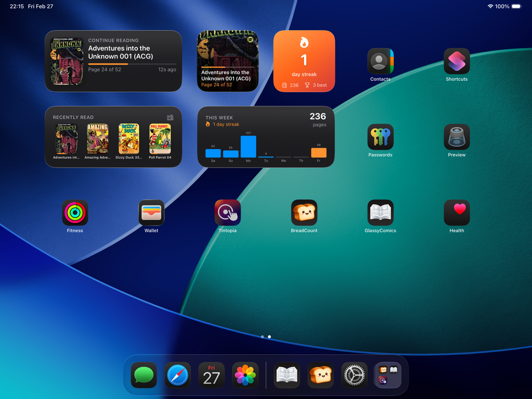Open Photos in the dock
The height and width of the screenshot is (399, 532).
click(x=245, y=375)
